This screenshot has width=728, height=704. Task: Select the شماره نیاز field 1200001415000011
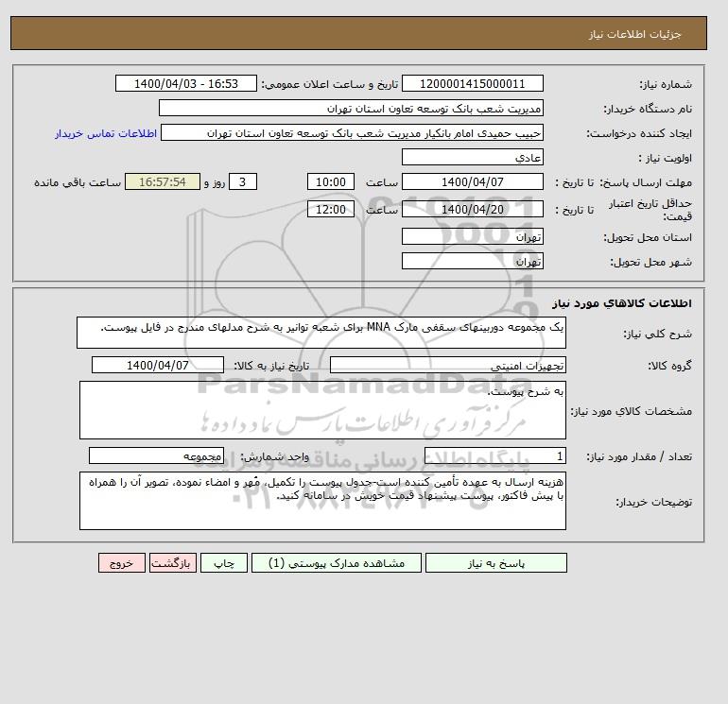pyautogui.click(x=472, y=83)
